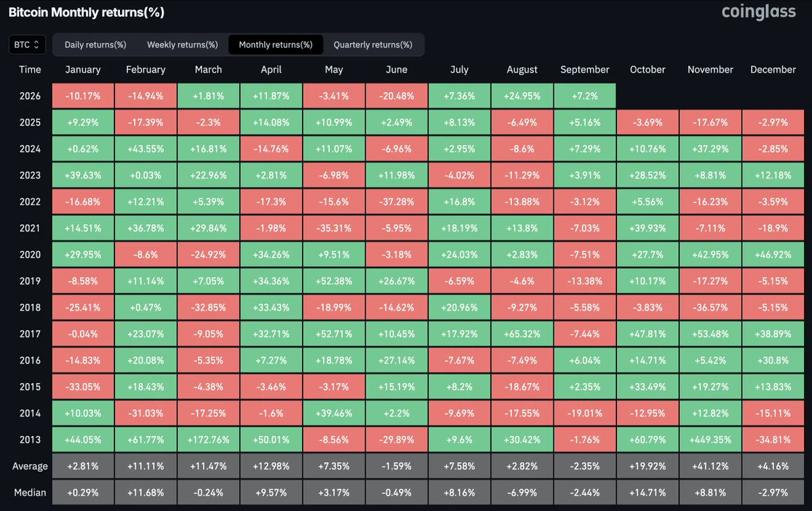Switch to Quarterly returns(%) tab
This screenshot has height=511, width=812.
[x=373, y=45]
